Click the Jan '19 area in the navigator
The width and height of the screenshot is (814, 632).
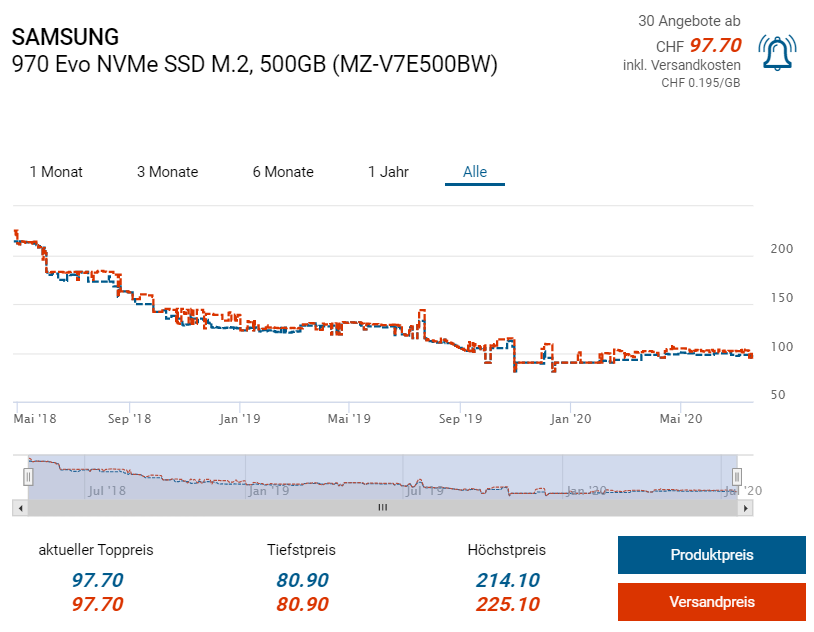(268, 490)
